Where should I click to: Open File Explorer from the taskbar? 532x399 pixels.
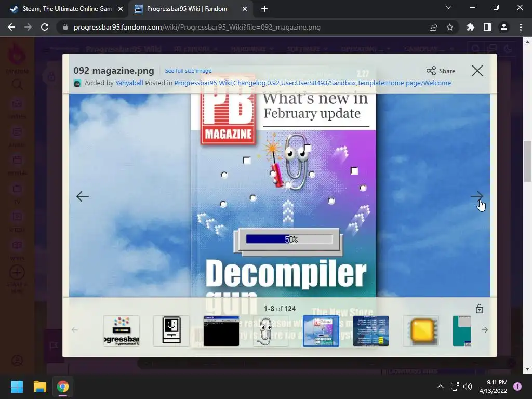coord(39,387)
